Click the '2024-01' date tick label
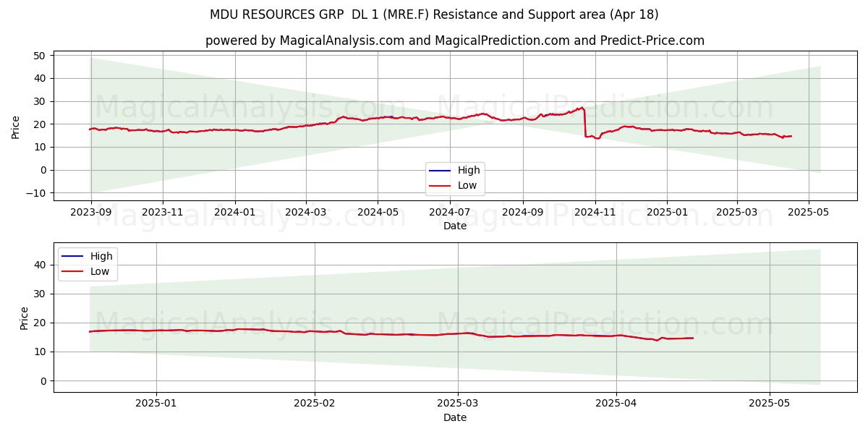The height and width of the screenshot is (434, 868). tap(235, 213)
